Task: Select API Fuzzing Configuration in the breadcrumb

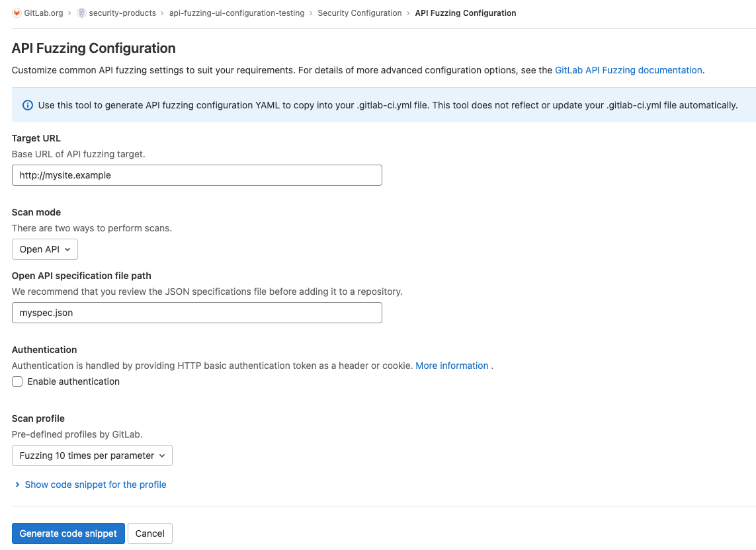Action: tap(465, 13)
